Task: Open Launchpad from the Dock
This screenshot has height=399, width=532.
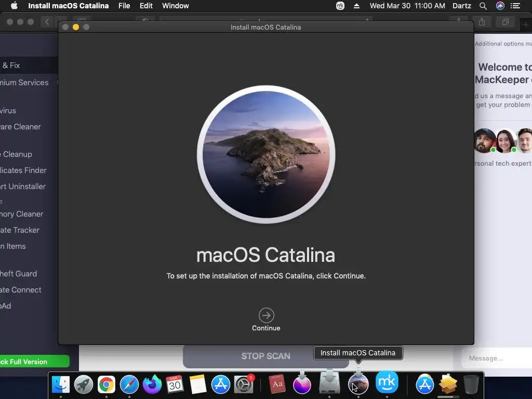Action: tap(84, 385)
